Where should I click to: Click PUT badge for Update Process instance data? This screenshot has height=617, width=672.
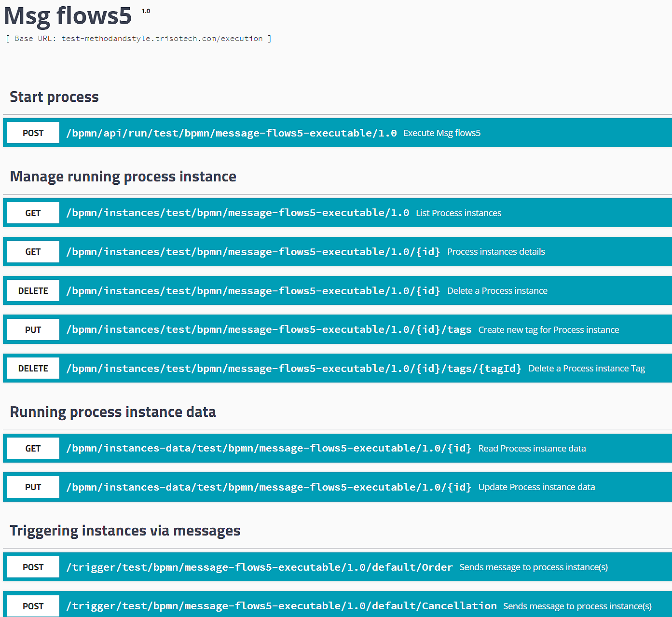(x=33, y=487)
